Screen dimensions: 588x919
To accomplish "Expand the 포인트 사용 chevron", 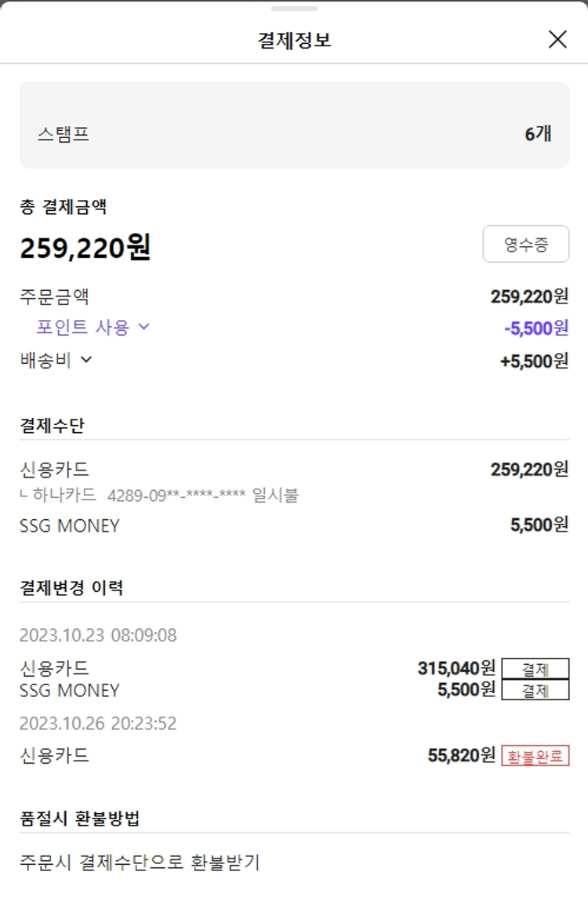I will 143,327.
